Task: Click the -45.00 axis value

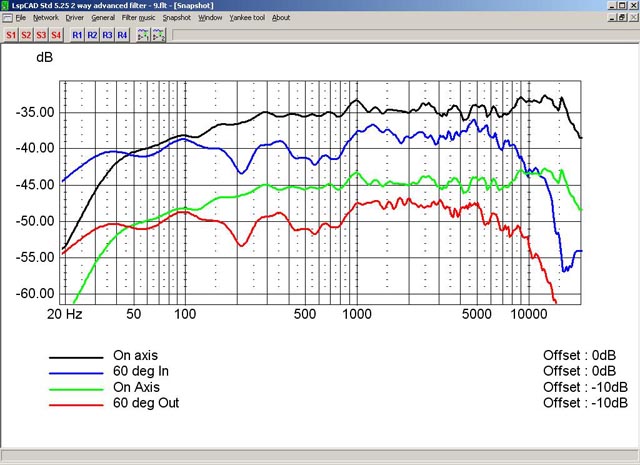Action: click(x=35, y=185)
